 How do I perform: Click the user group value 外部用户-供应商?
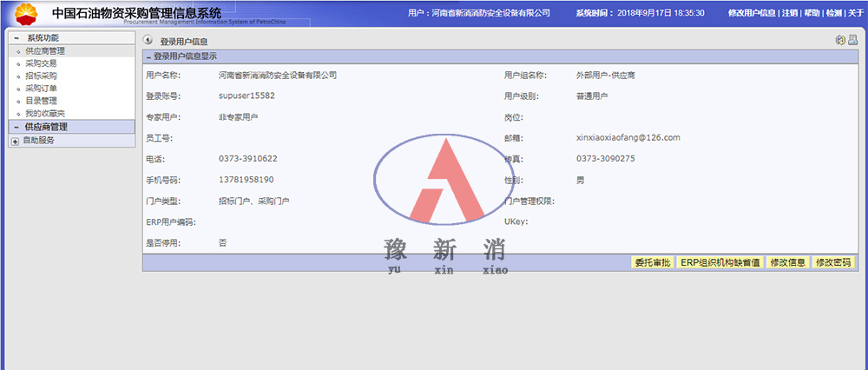click(x=605, y=75)
